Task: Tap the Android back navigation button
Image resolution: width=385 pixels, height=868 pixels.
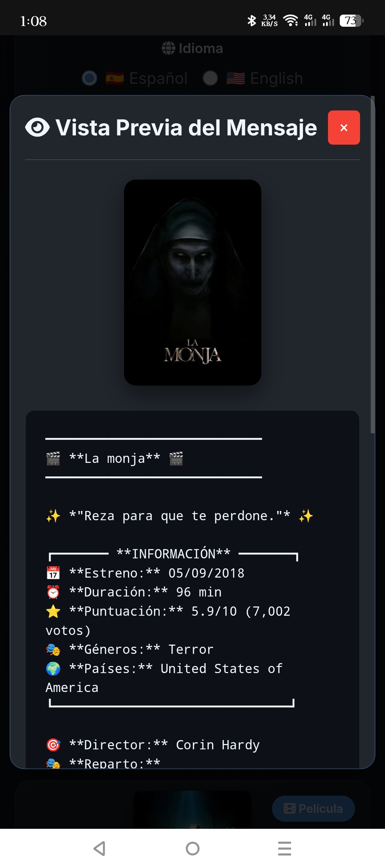Action: (x=99, y=848)
